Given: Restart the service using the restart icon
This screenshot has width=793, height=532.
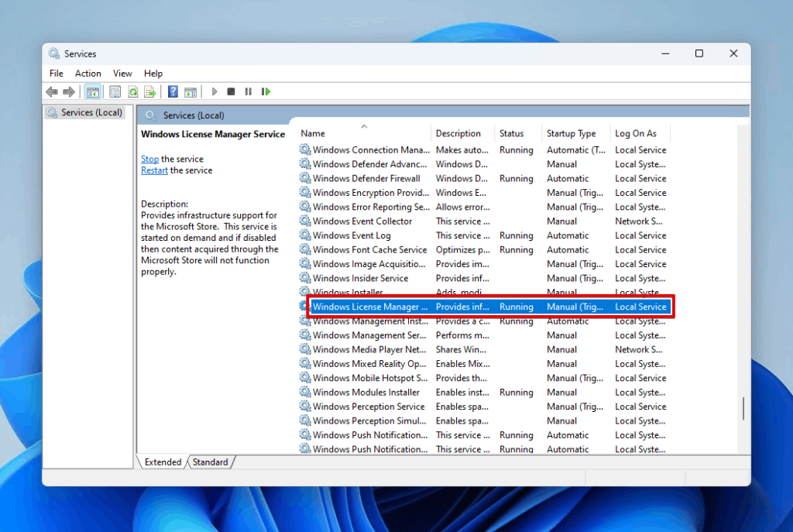Looking at the screenshot, I should click(x=266, y=91).
